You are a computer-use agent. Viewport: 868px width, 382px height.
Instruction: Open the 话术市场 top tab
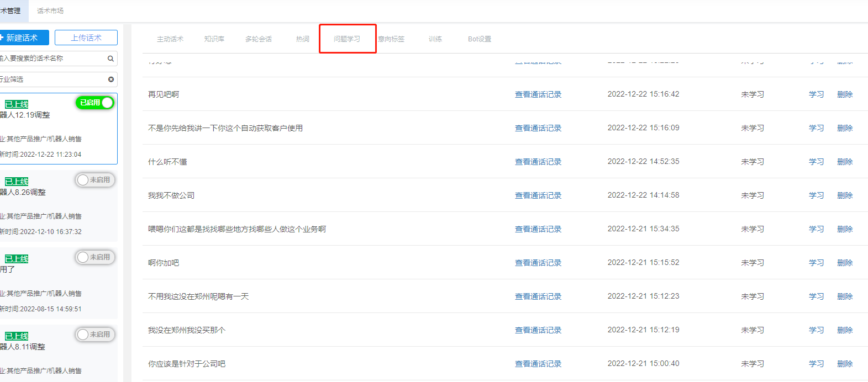[x=50, y=10]
